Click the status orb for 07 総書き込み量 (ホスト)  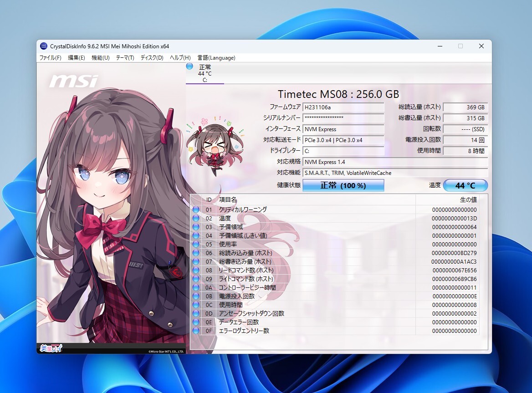[x=196, y=261]
